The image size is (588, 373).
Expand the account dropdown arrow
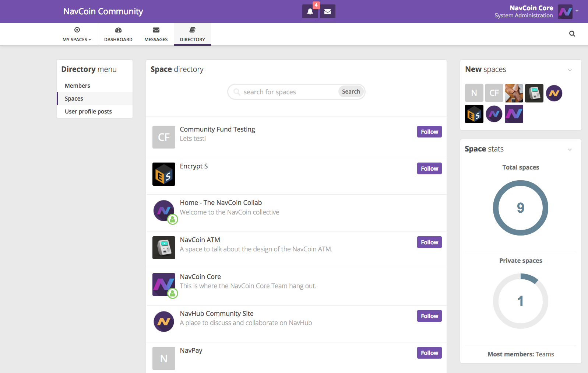pos(577,11)
